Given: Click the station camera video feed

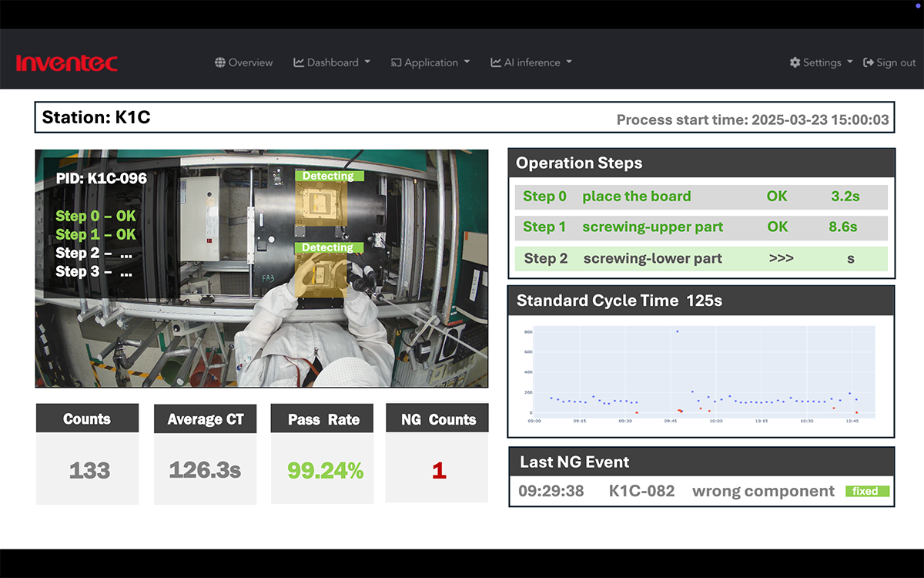Looking at the screenshot, I should (261, 324).
